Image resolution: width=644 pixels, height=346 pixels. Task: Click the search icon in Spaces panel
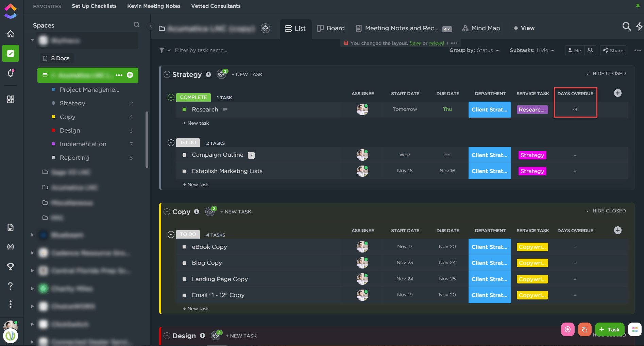coord(136,25)
